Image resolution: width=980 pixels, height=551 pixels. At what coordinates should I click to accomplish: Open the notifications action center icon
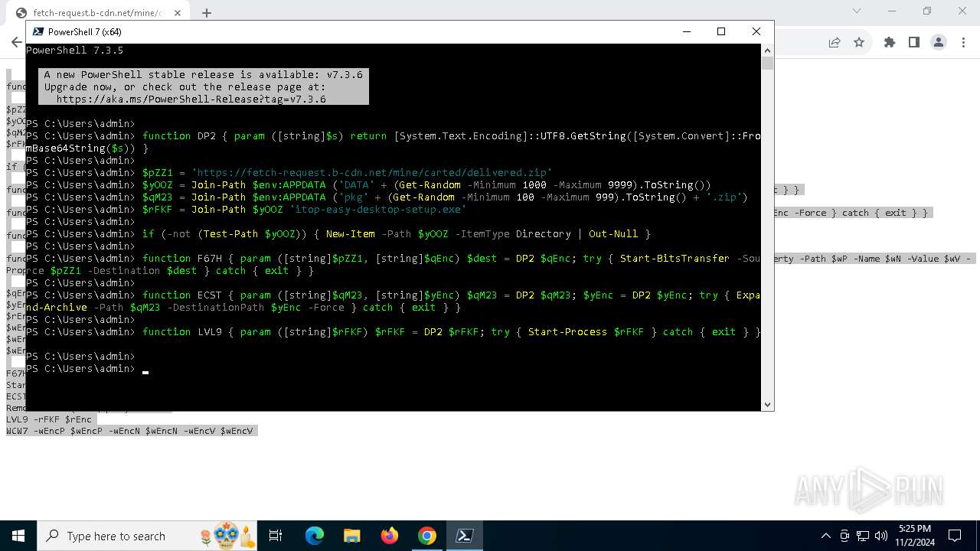click(x=955, y=536)
